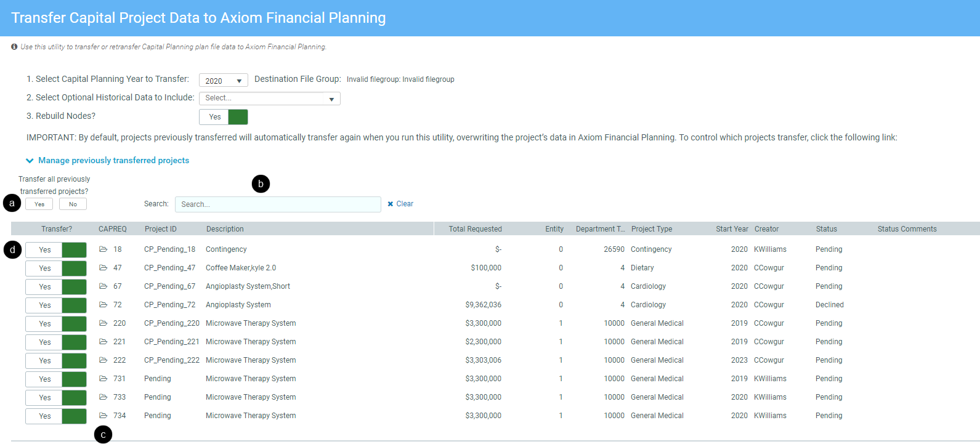
Task: Toggle transfer switch for CP_Pending_47 Coffee Maker
Action: coord(56,268)
